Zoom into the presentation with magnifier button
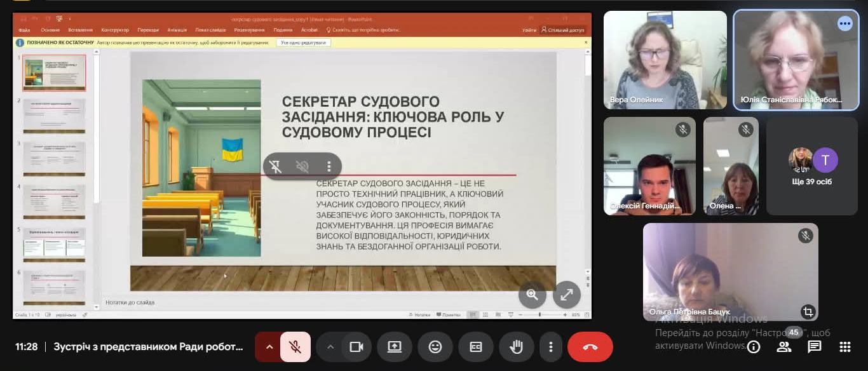 (x=532, y=295)
